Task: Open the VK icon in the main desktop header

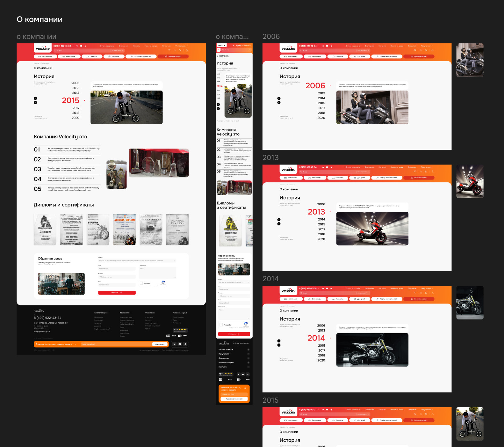Action: 77,46
